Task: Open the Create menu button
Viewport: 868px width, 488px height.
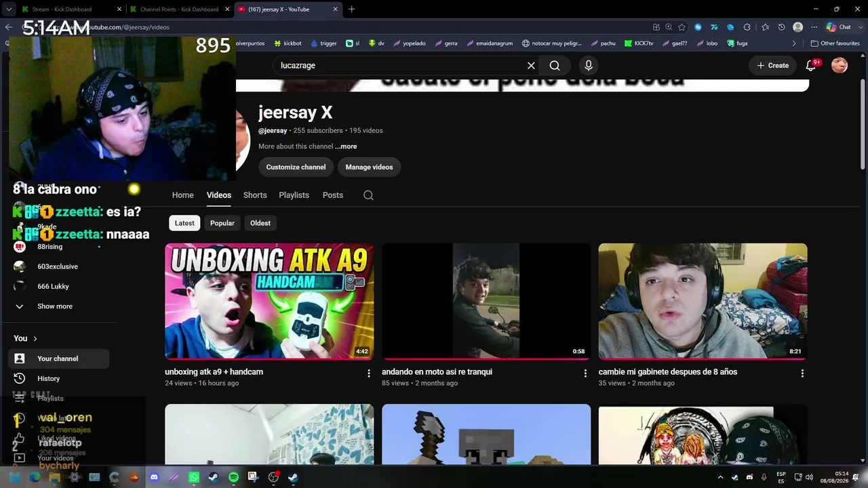Action: pos(772,66)
